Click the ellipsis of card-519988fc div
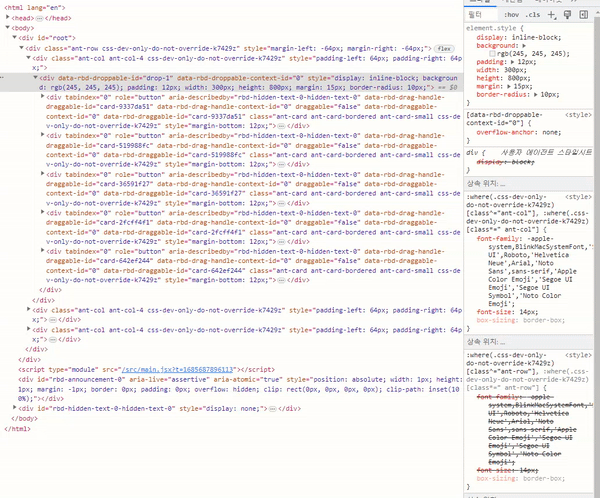 coord(281,165)
